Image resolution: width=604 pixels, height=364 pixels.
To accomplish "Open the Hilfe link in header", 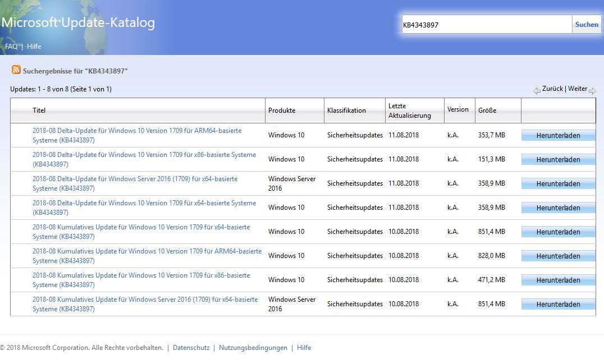I will click(x=34, y=47).
